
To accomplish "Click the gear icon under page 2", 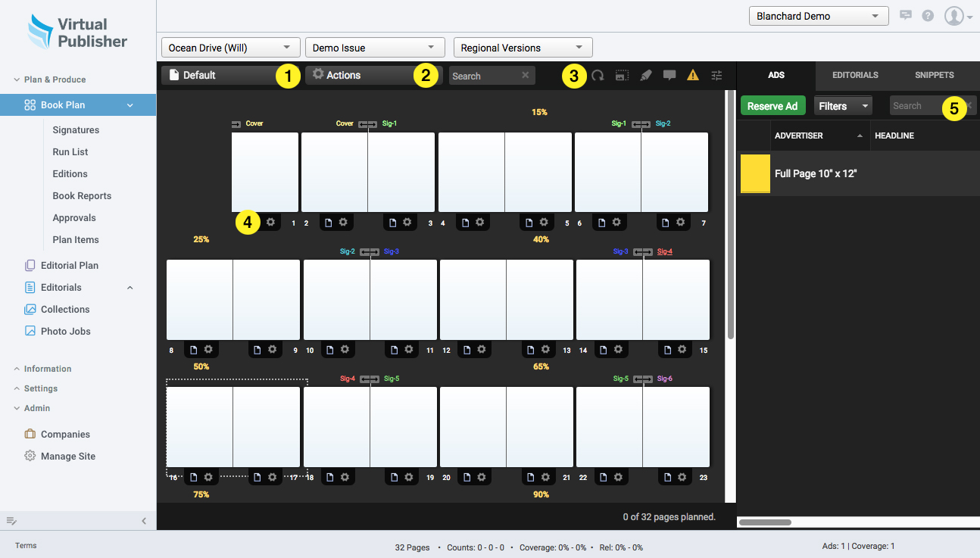I will click(x=343, y=222).
